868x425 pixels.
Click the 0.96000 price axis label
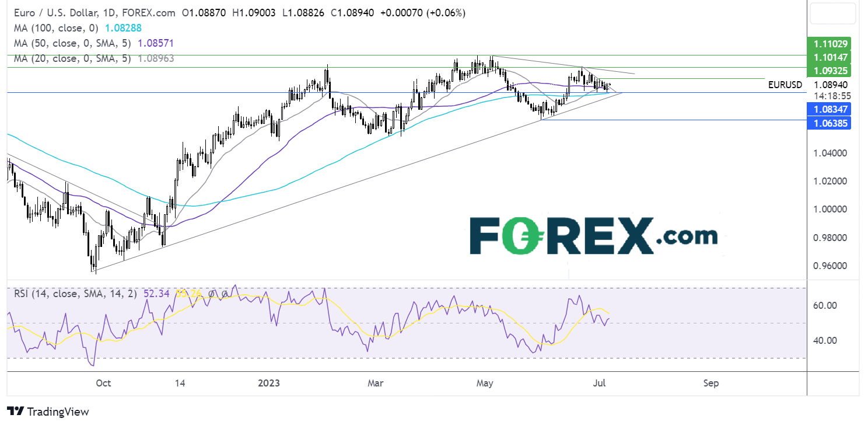[831, 266]
